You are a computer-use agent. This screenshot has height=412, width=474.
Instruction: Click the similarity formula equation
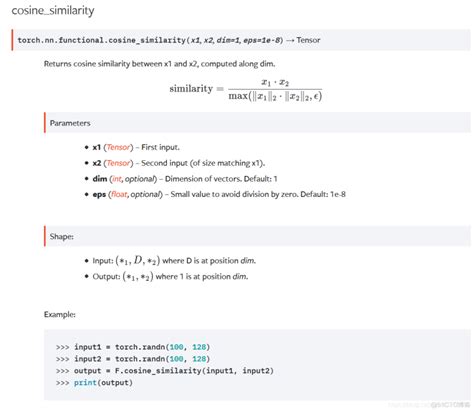click(x=246, y=89)
